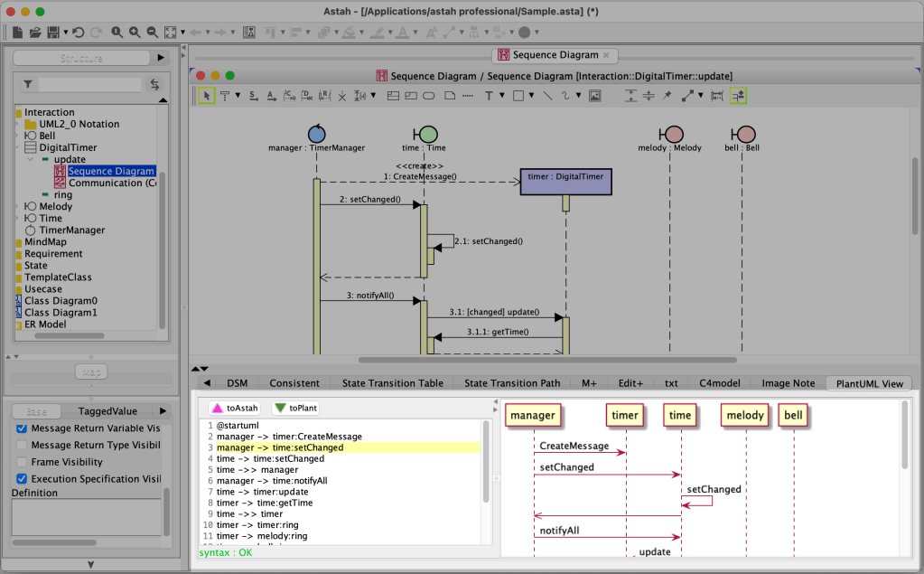Pick the Text tool in diagram toolbar
This screenshot has width=924, height=574.
(489, 95)
